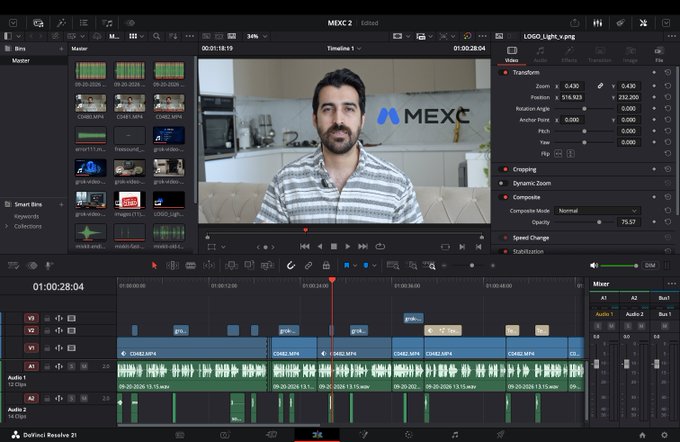Open the Fairlight music note page
The width and height of the screenshot is (680, 442).
click(x=454, y=435)
